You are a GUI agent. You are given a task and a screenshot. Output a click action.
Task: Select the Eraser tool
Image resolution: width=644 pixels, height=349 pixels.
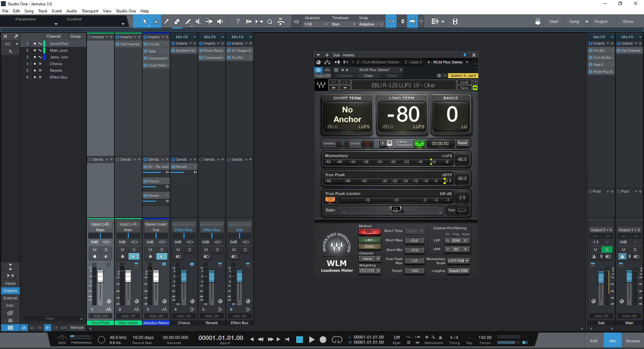177,21
